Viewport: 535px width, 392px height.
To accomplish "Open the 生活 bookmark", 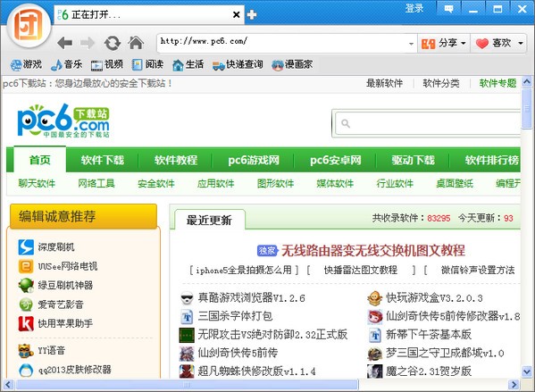I will pos(188,64).
